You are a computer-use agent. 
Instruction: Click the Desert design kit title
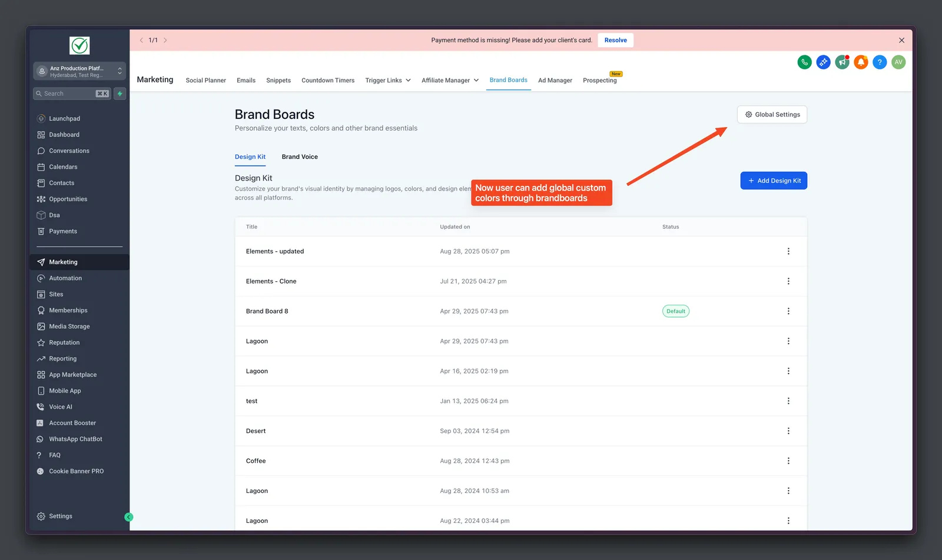click(x=256, y=431)
